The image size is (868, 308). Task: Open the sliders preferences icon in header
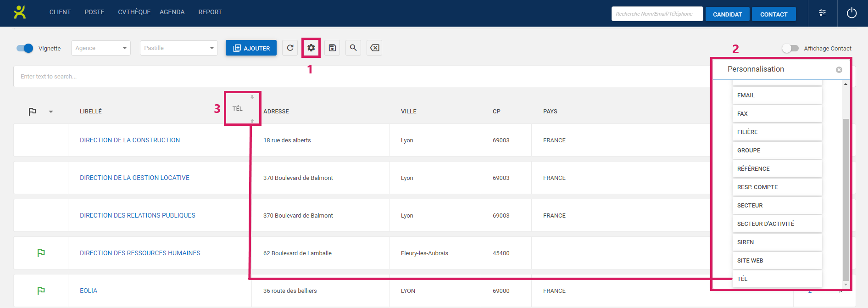[822, 13]
